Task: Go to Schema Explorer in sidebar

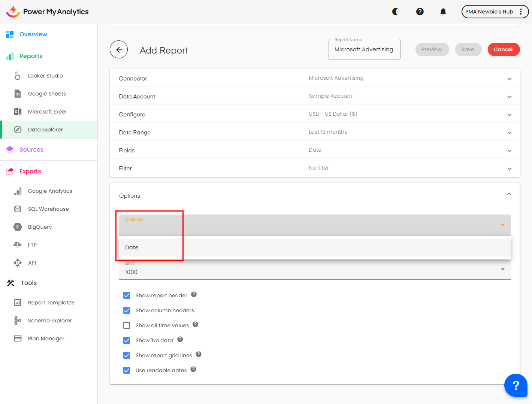Action: [x=50, y=321]
